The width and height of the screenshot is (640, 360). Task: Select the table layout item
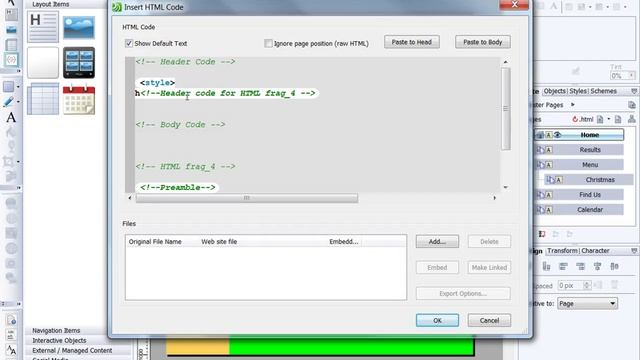(43, 99)
